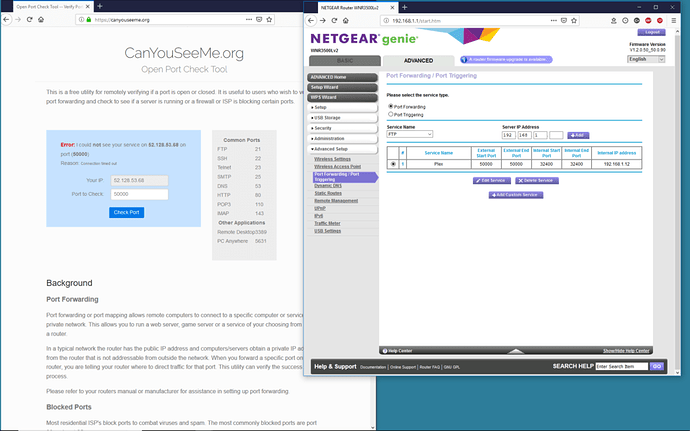Click the 192.168.1.12 internal IP cell

pyautogui.click(x=617, y=164)
